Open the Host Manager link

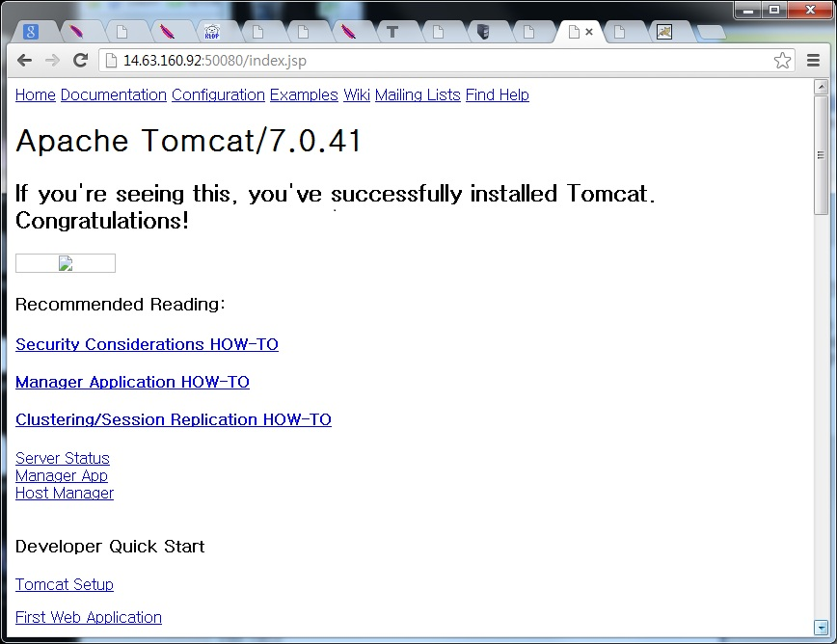[x=65, y=493]
